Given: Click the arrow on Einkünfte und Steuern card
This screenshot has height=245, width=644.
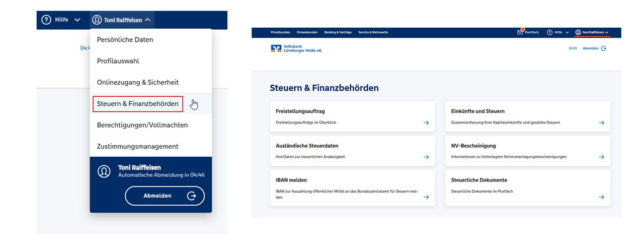Looking at the screenshot, I should coord(602,122).
